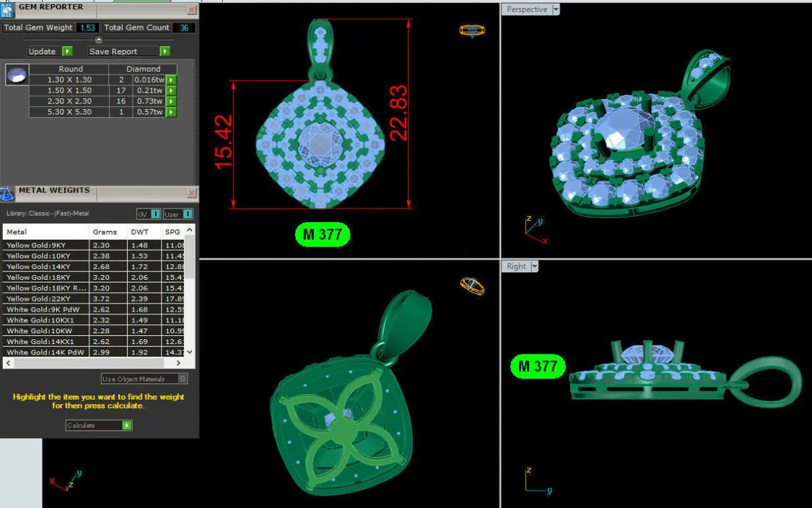
Task: Select the Yellow Gold:10KY row
Action: coord(94,256)
